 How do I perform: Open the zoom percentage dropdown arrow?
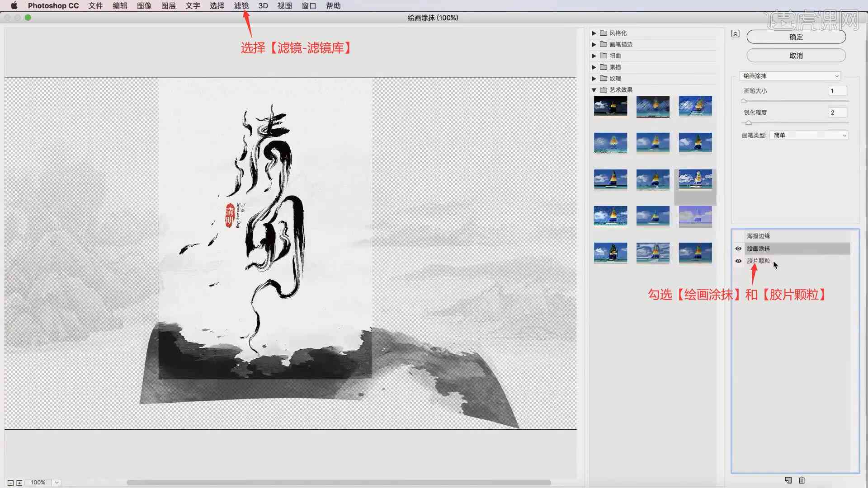click(57, 483)
